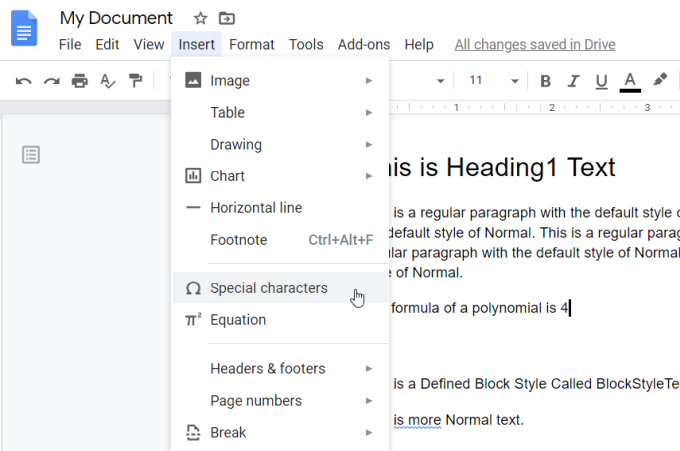Viewport: 680px width, 451px height.
Task: Open the Google Docs home icon
Action: click(x=24, y=27)
